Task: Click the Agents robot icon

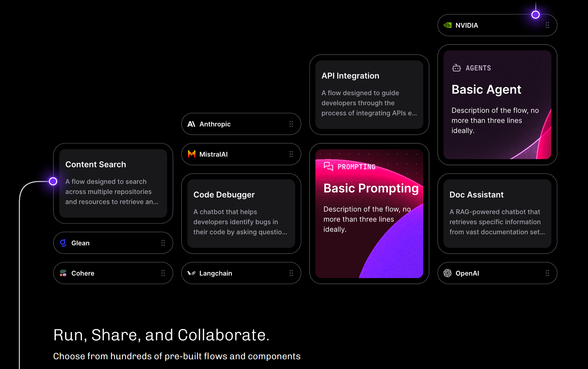Action: (x=457, y=68)
